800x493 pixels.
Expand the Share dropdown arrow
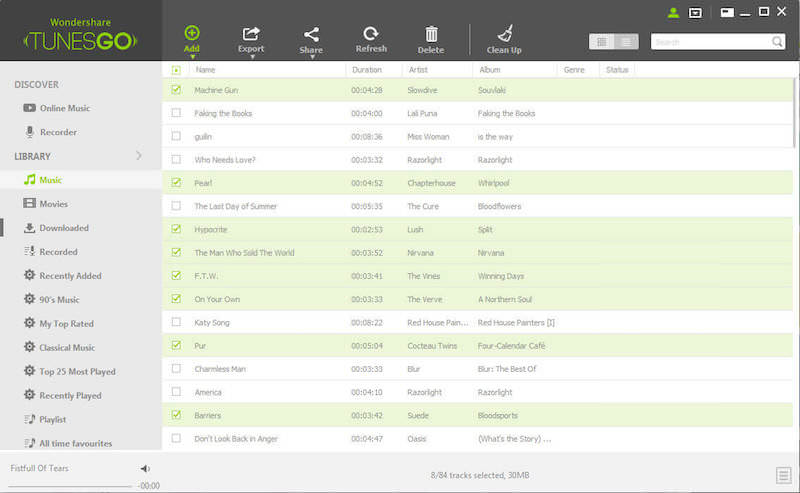tap(312, 57)
